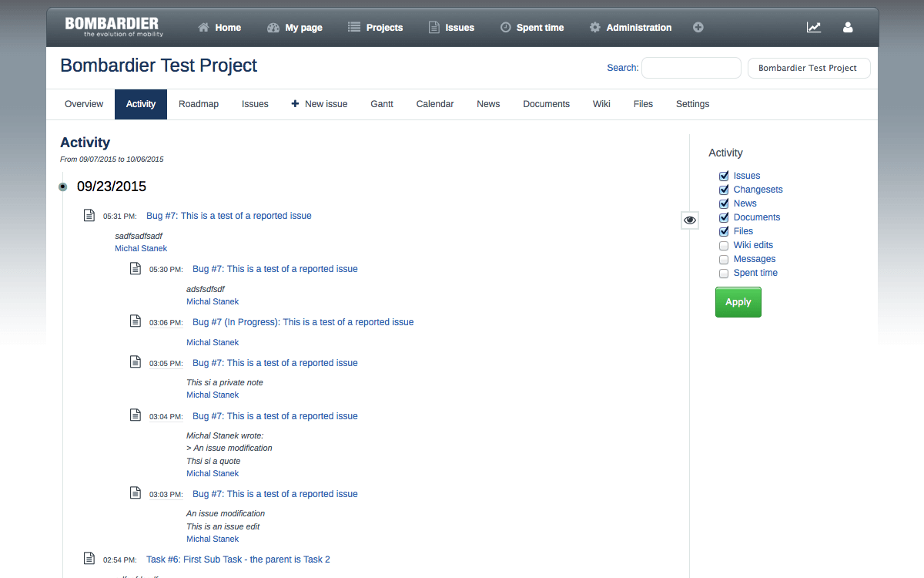
Task: Select the Activity tab
Action: pyautogui.click(x=141, y=104)
